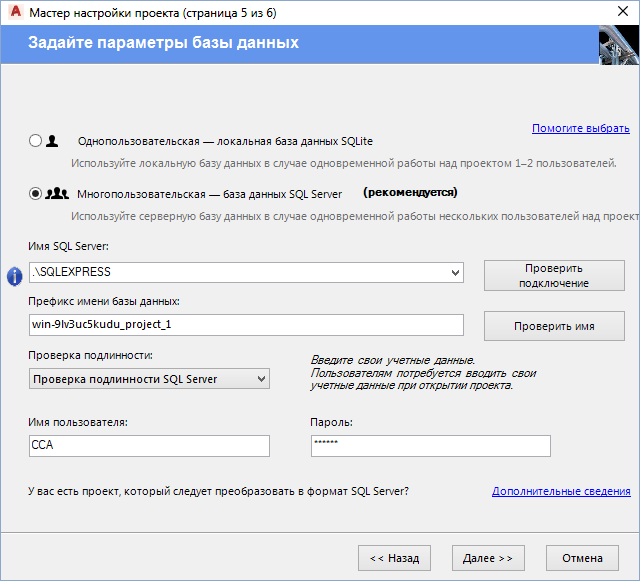This screenshot has width=640, height=581.
Task: Click the Префикс имени базы данных: label
Action: point(104,301)
